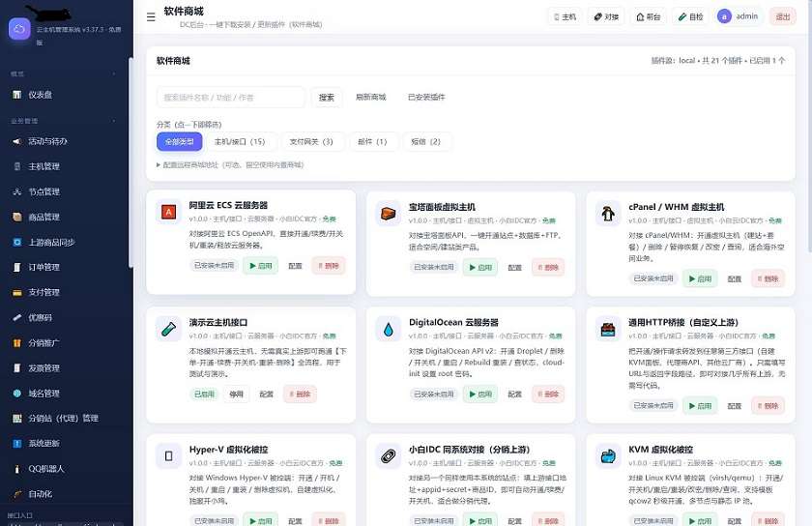This screenshot has width=812, height=526.
Task: Enable the cPanel / WHM plugin
Action: [x=700, y=278]
